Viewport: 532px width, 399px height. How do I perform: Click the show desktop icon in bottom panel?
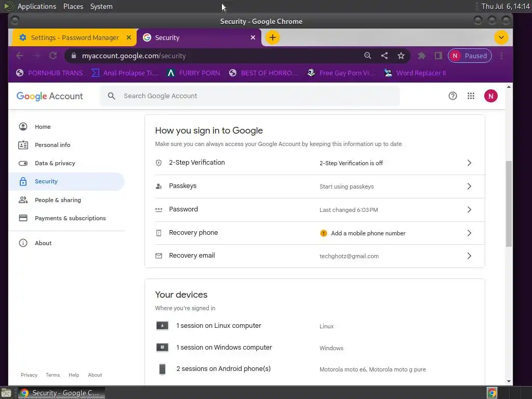(6, 393)
